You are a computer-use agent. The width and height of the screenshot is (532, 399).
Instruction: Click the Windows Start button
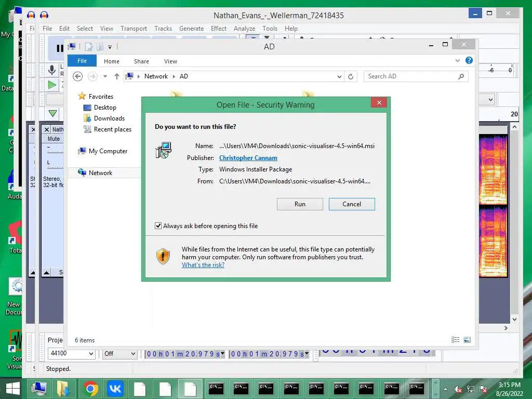(x=12, y=389)
